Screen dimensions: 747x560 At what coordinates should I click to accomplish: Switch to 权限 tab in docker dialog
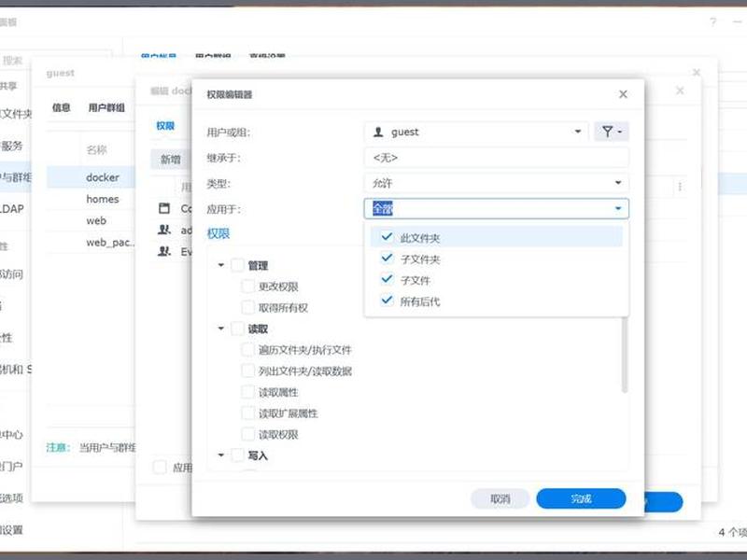click(x=165, y=126)
